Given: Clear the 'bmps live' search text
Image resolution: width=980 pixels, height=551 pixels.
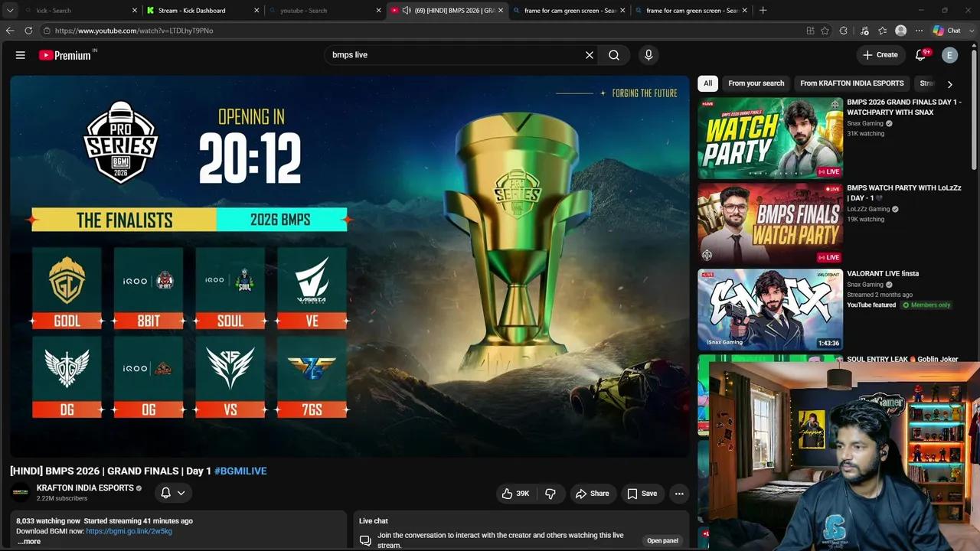Looking at the screenshot, I should (590, 55).
